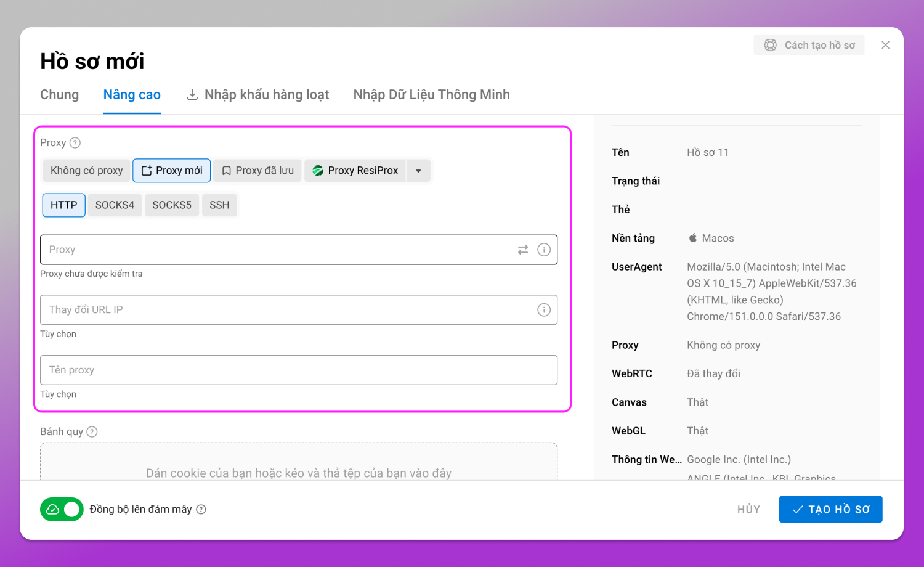This screenshot has width=924, height=567.
Task: Click the UserAgent string value
Action: pos(772,292)
